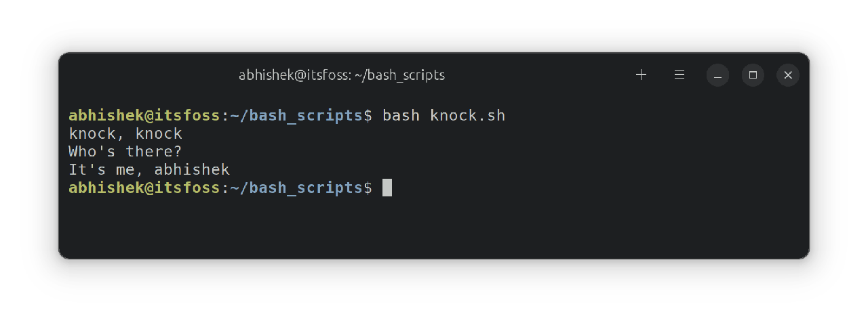The width and height of the screenshot is (868, 323).
Task: Minimize the terminal window
Action: 717,75
